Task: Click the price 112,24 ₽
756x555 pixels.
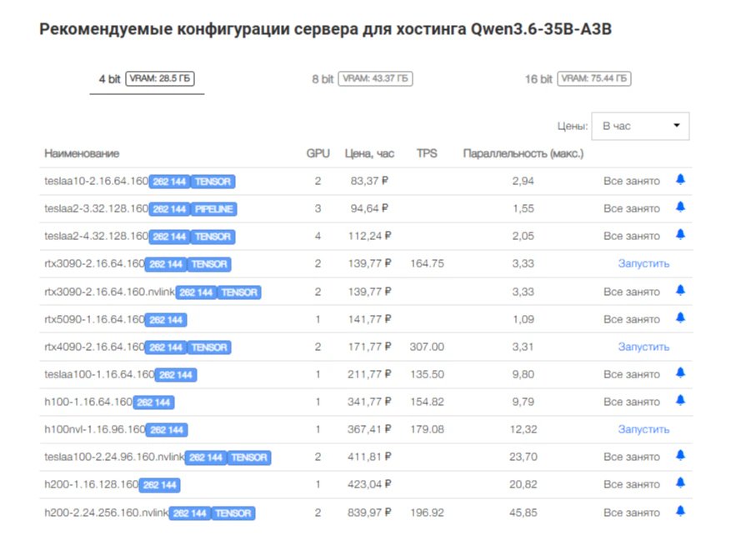Action: pyautogui.click(x=369, y=236)
